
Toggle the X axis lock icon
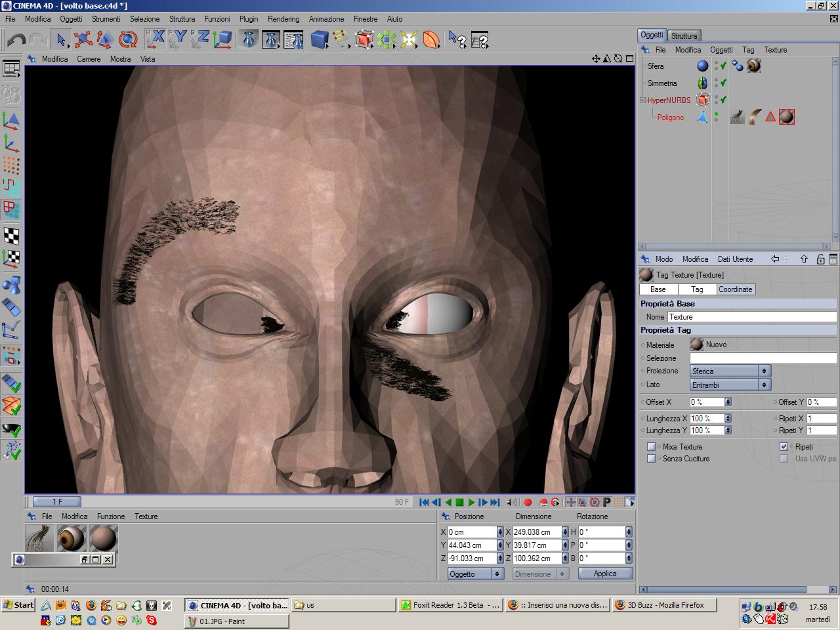[x=155, y=39]
